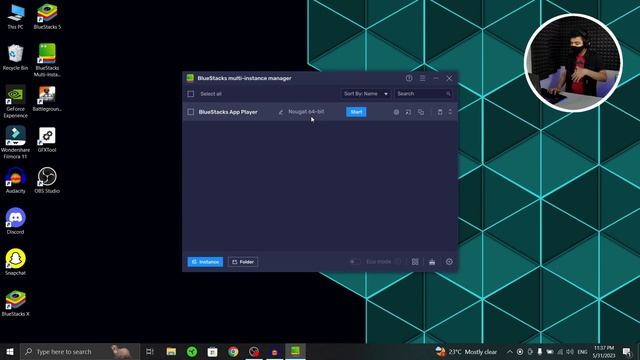Open instance settings gear for App Player
This screenshot has height=360, width=640.
click(x=396, y=112)
